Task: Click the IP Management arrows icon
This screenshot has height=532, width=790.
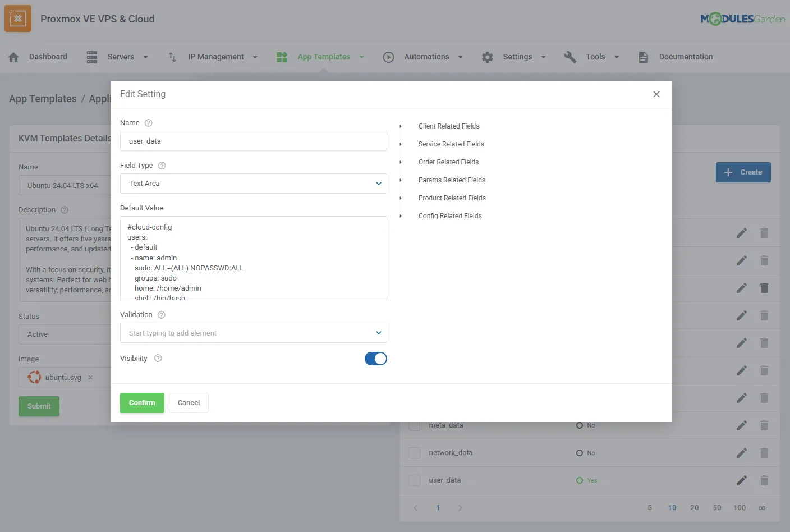Action: pyautogui.click(x=172, y=57)
